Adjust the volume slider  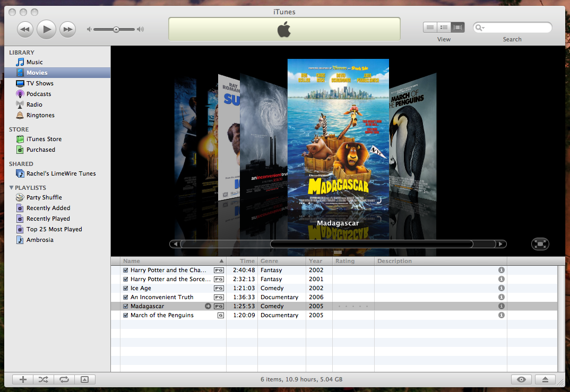coord(115,29)
